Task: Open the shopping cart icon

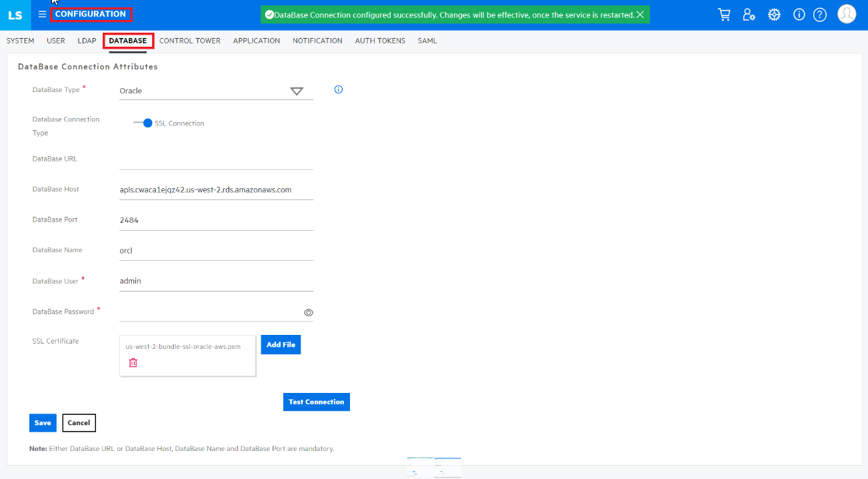Action: [x=724, y=14]
